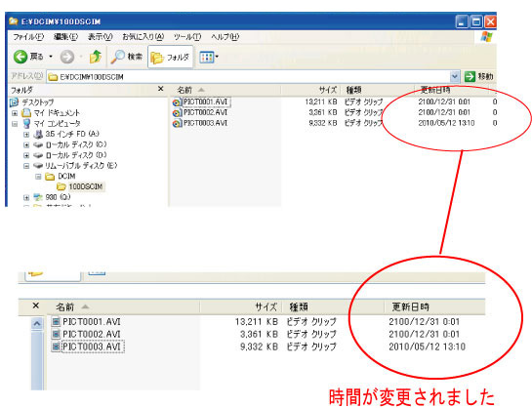Click the lower pane scroll up arrow

pyautogui.click(x=37, y=323)
